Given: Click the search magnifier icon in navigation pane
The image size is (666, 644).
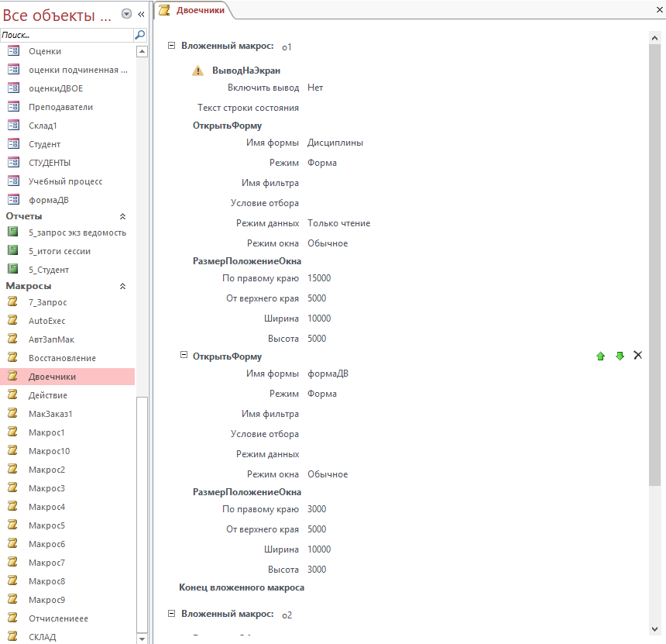Looking at the screenshot, I should (x=139, y=35).
